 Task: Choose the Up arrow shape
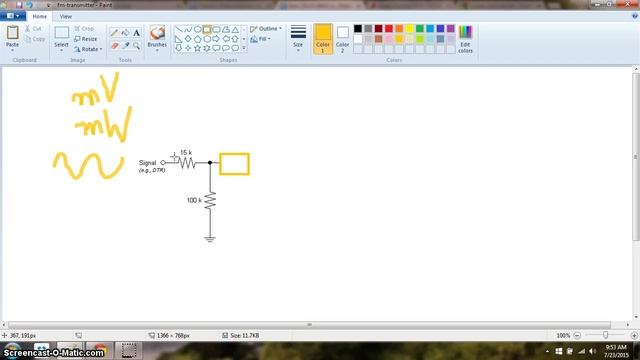(x=235, y=39)
